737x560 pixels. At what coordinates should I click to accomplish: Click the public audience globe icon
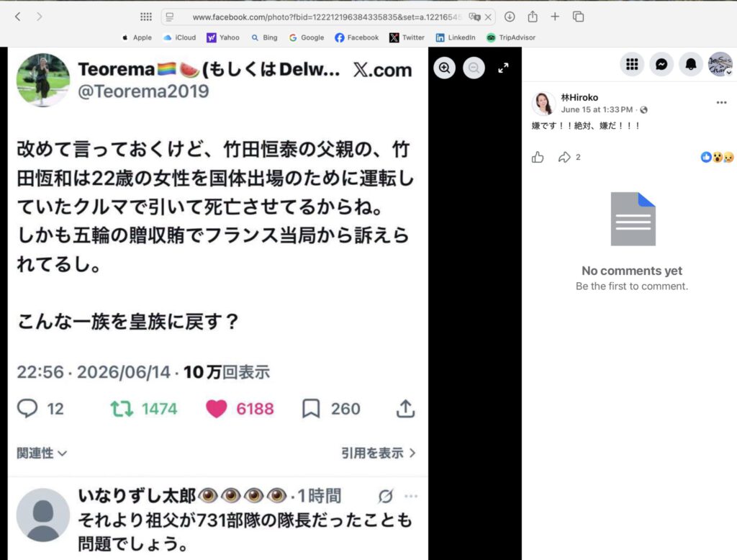pos(644,109)
